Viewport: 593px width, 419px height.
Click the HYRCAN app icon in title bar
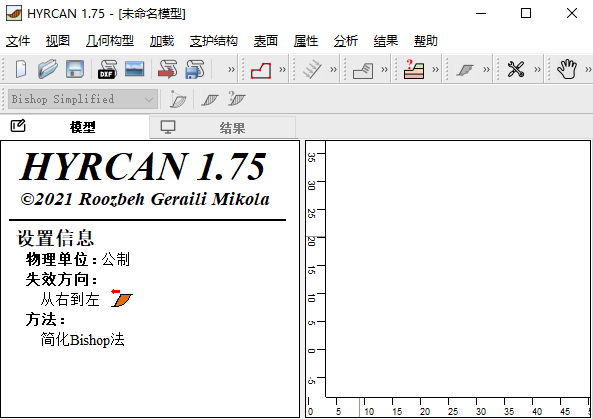click(14, 14)
